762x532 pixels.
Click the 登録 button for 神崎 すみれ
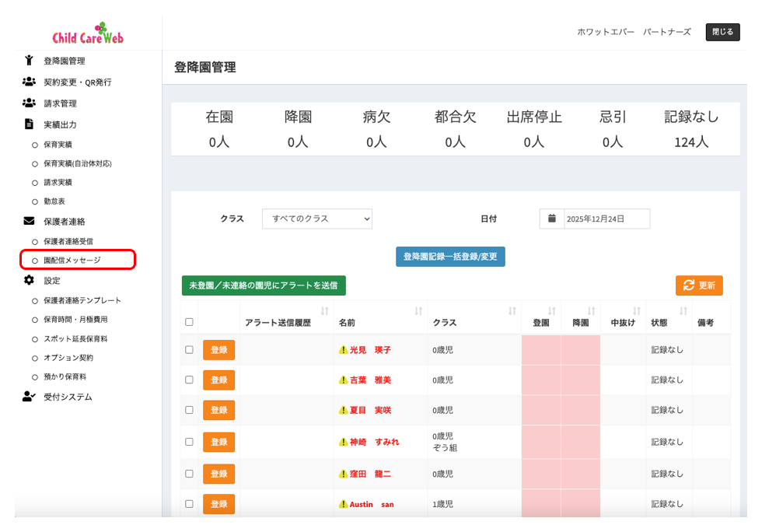[x=218, y=442]
